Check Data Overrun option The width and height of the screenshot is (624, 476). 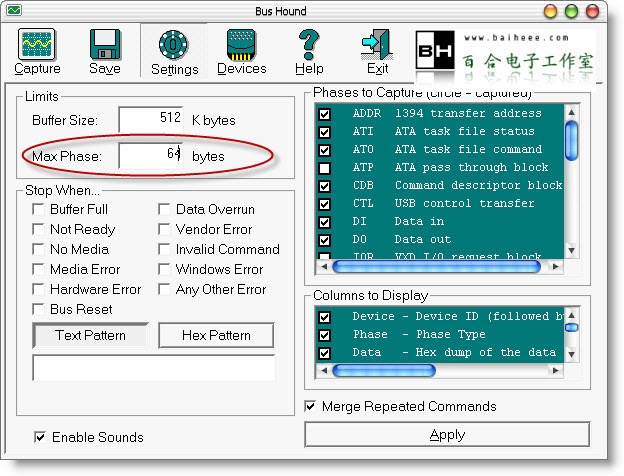(164, 209)
